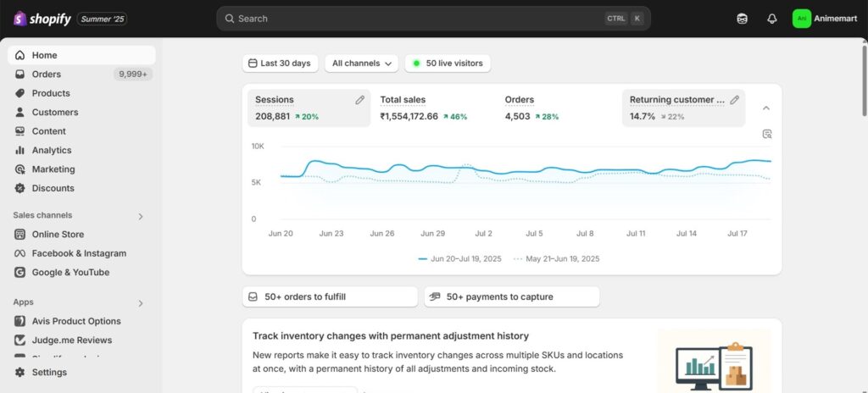Open Analytics from the sidebar
Screen dimensions: 868x393
tap(52, 150)
